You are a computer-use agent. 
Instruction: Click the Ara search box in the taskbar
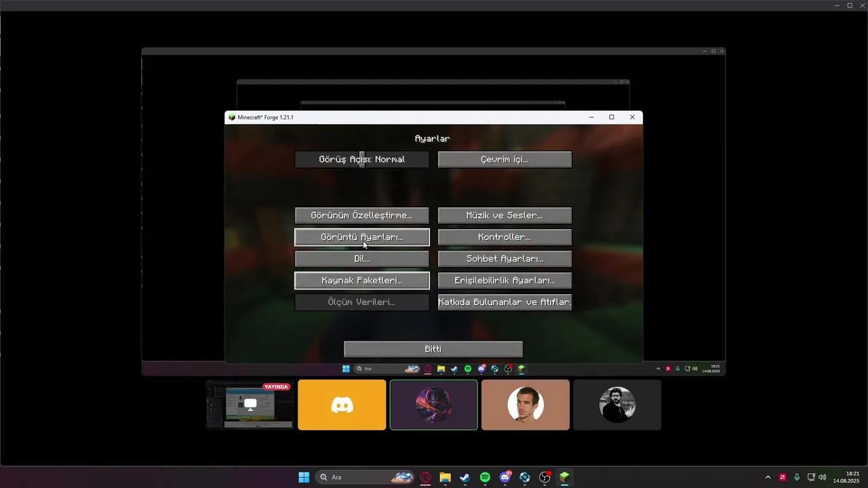(x=366, y=477)
